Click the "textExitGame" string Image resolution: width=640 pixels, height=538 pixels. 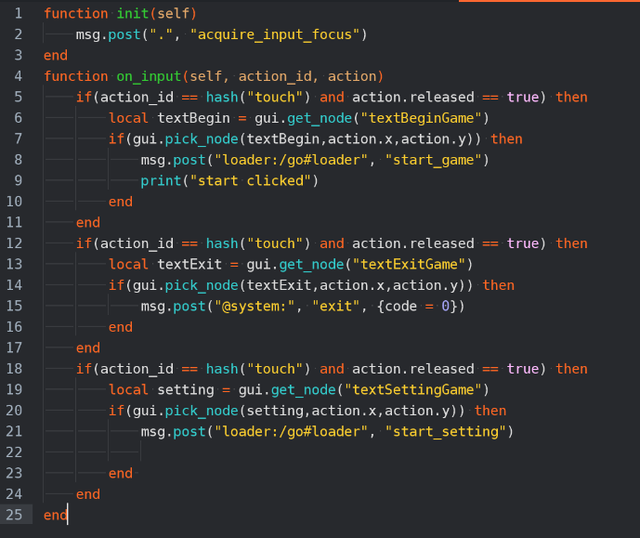click(x=409, y=265)
